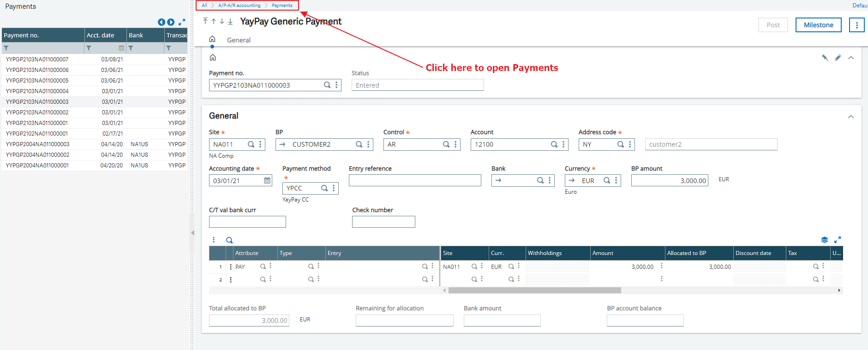
Task: Click the pin icon in header section
Action: [825, 58]
